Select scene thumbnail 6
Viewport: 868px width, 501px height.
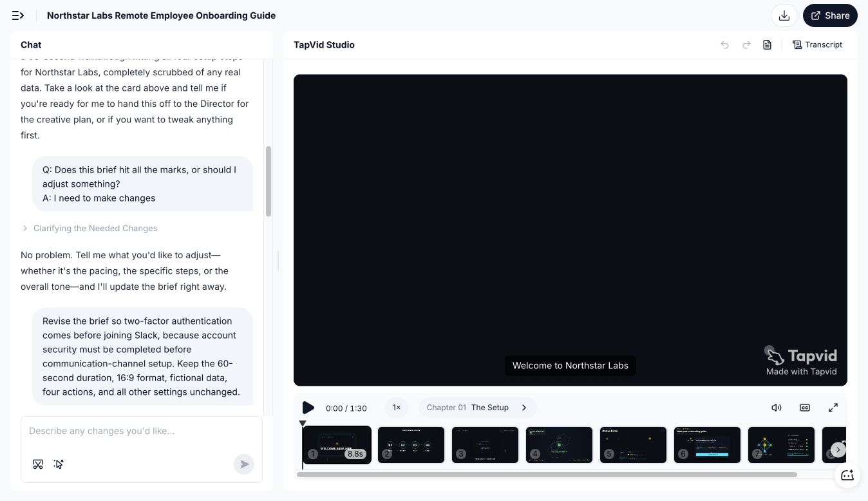pyautogui.click(x=707, y=444)
